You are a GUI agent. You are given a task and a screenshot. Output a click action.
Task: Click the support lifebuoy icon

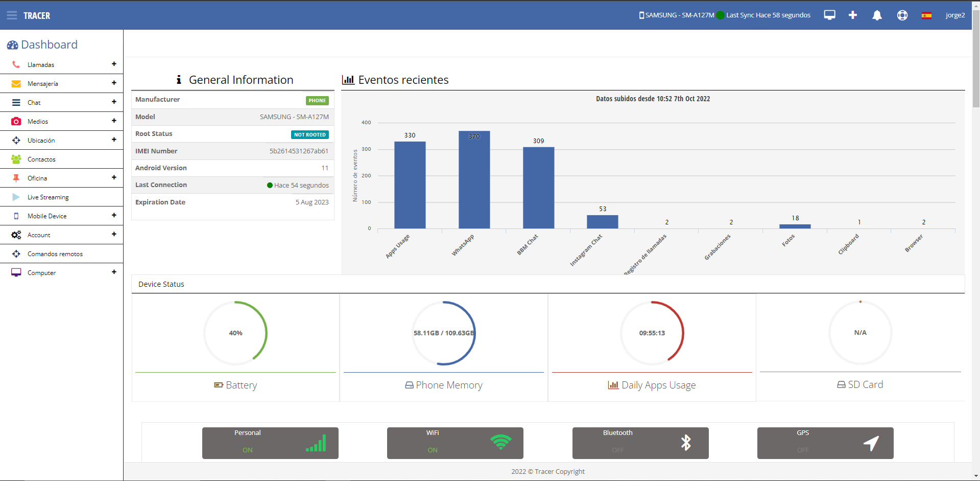(x=902, y=15)
